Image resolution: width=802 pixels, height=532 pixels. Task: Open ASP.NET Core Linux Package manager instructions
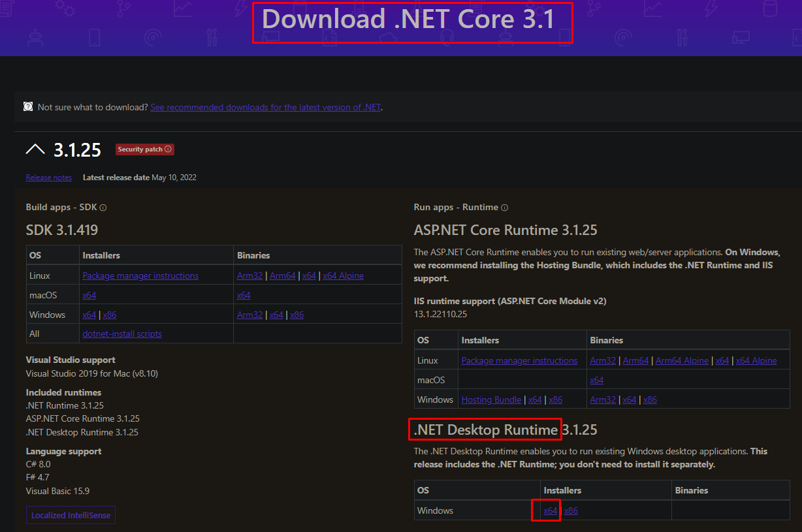point(519,360)
